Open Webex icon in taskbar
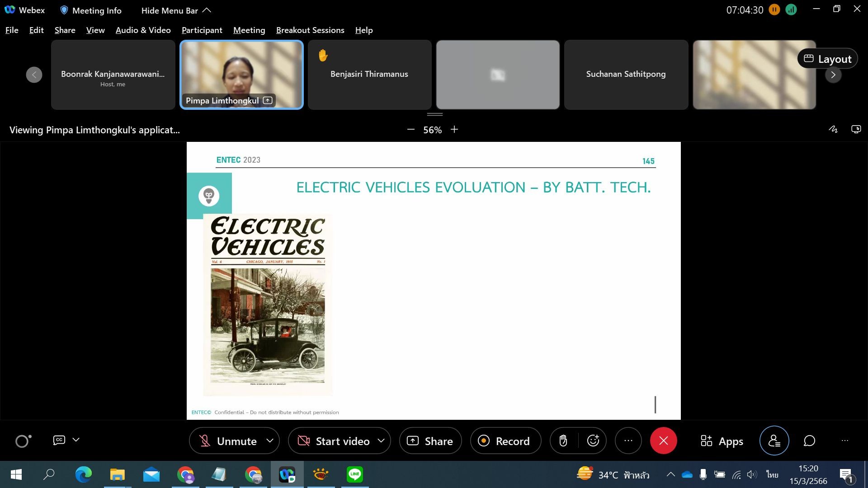868x488 pixels. click(287, 474)
